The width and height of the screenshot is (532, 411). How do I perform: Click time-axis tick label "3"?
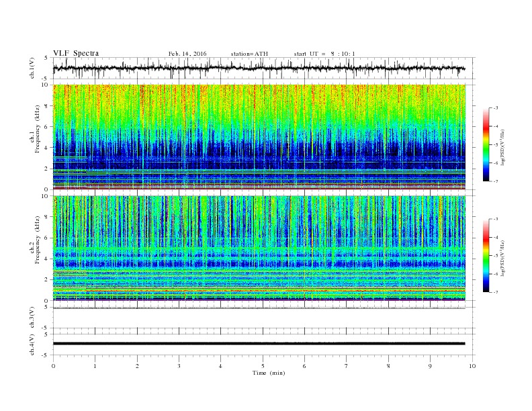tap(179, 366)
